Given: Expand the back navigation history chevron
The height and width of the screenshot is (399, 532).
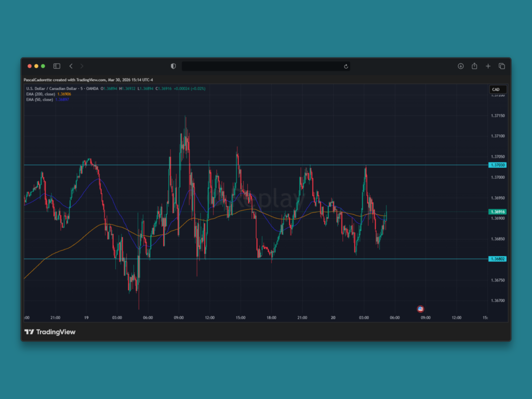Looking at the screenshot, I should (71, 66).
